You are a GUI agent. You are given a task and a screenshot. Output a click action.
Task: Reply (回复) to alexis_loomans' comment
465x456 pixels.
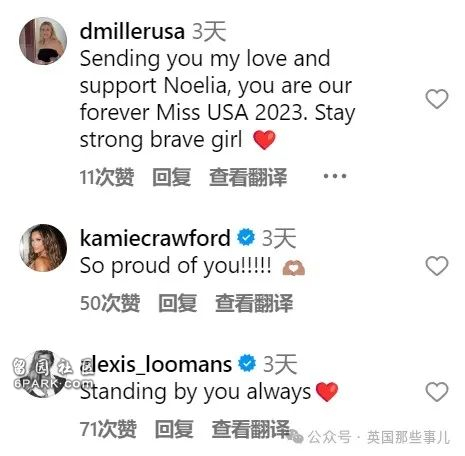pyautogui.click(x=174, y=429)
